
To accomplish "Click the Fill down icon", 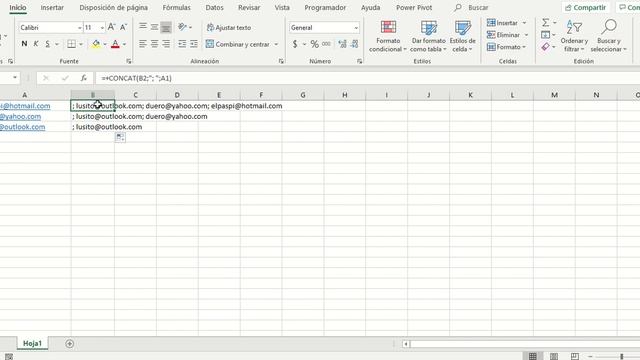I will (546, 35).
